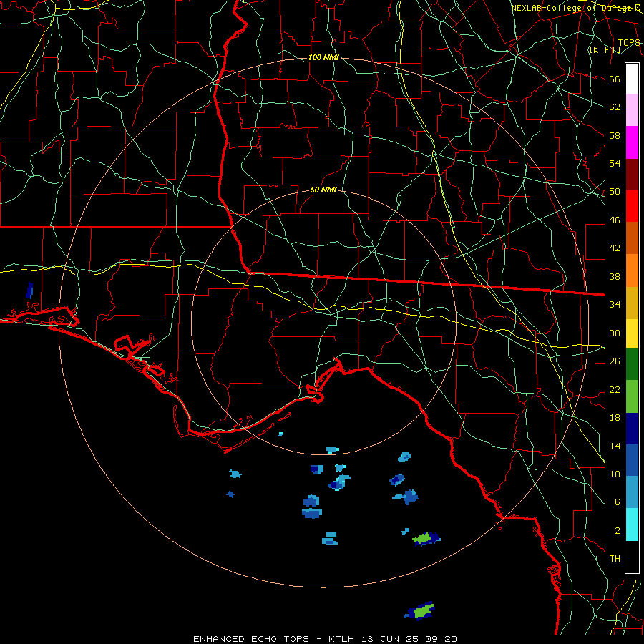
Task: Select the light blue legend band
Action: pos(632,492)
